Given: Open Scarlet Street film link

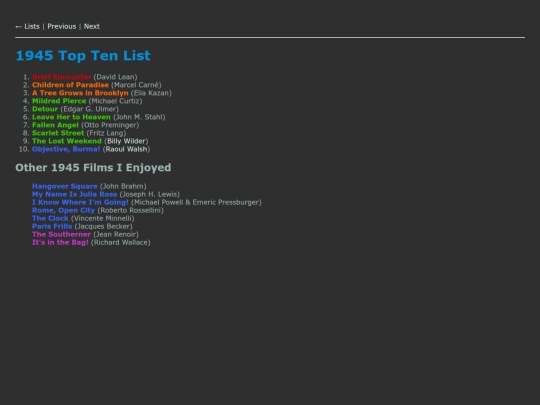Looking at the screenshot, I should [58, 133].
